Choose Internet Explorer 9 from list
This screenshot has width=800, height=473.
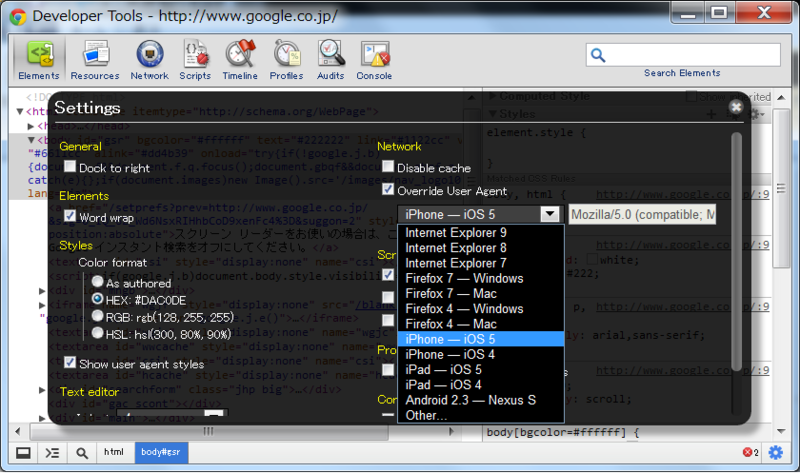tap(481, 233)
